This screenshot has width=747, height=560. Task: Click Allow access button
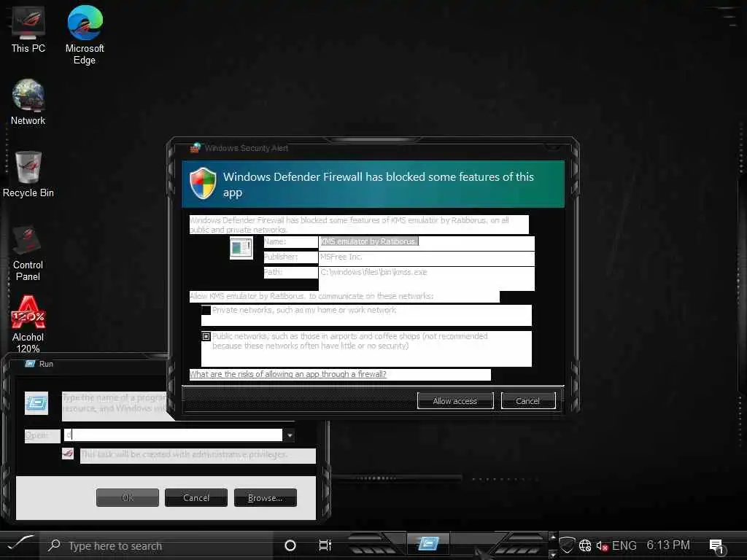tap(455, 401)
